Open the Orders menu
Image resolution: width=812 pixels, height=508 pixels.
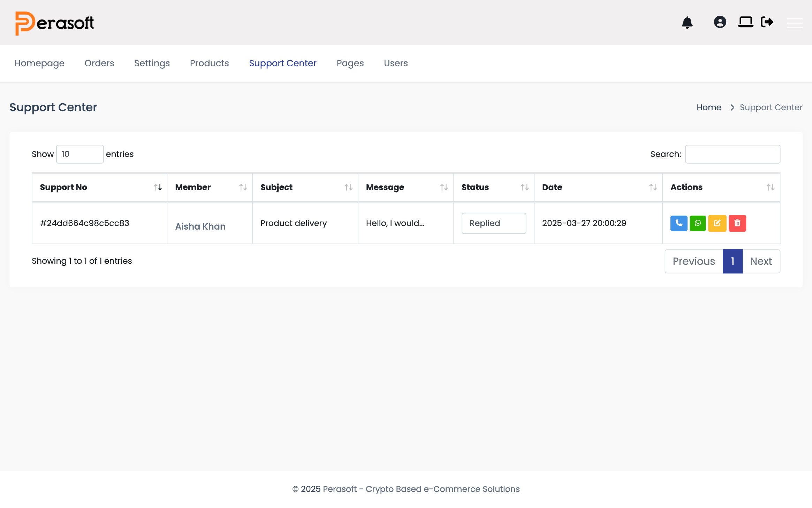pyautogui.click(x=99, y=63)
